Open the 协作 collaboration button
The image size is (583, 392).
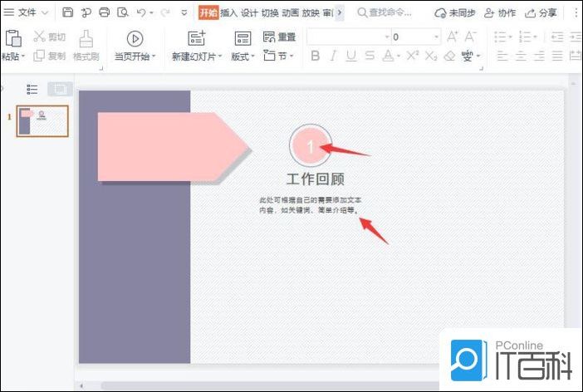point(500,13)
